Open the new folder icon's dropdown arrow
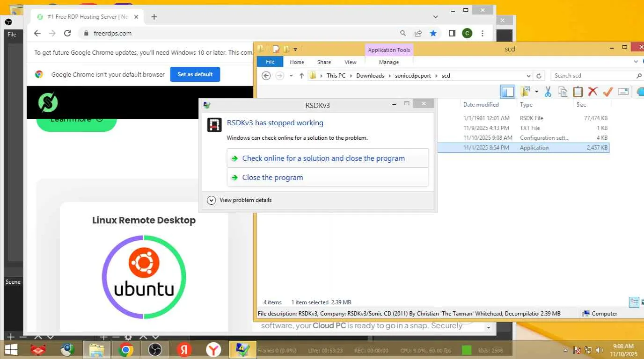Screen dimensions: 644x359 tap(536, 92)
